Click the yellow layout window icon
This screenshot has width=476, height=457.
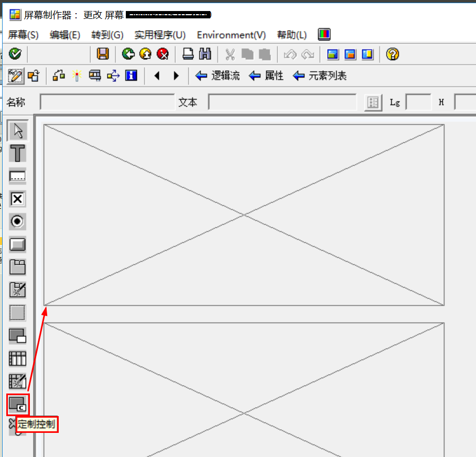click(x=367, y=55)
